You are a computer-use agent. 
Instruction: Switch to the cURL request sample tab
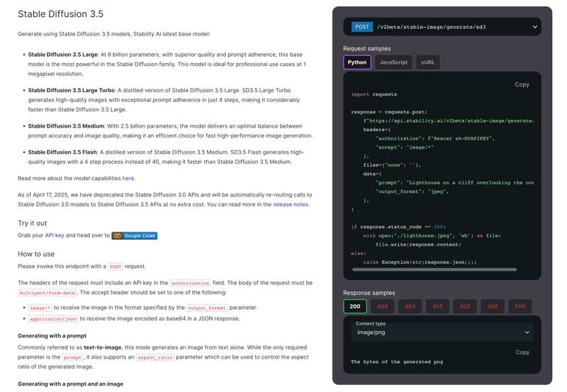[427, 62]
